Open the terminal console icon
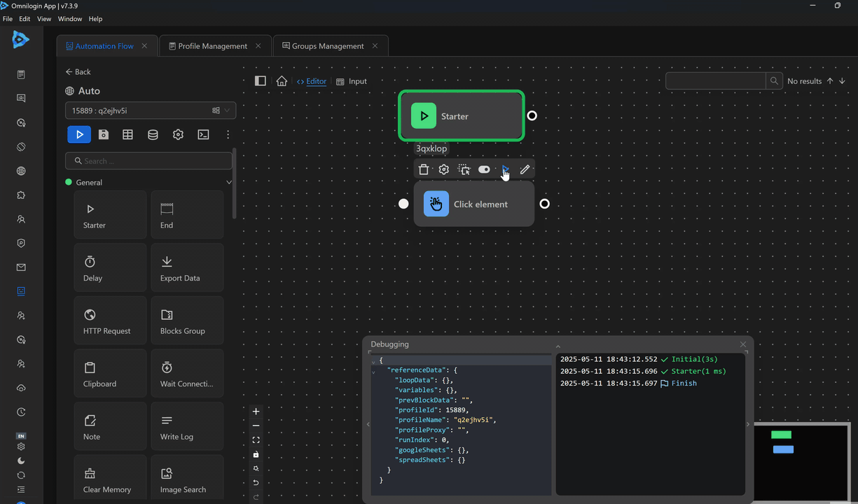Image resolution: width=858 pixels, height=504 pixels. [203, 134]
